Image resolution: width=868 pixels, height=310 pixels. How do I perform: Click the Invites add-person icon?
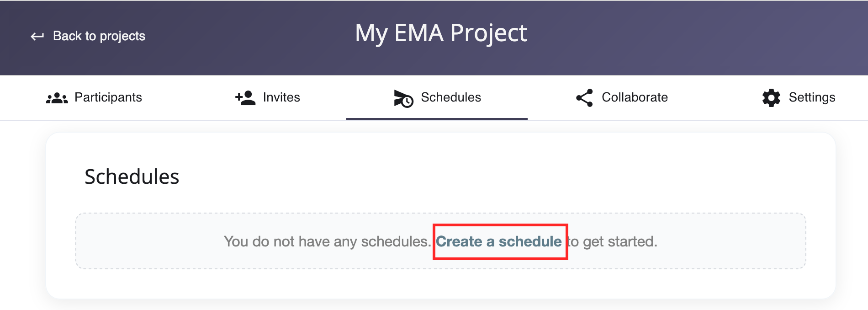244,97
